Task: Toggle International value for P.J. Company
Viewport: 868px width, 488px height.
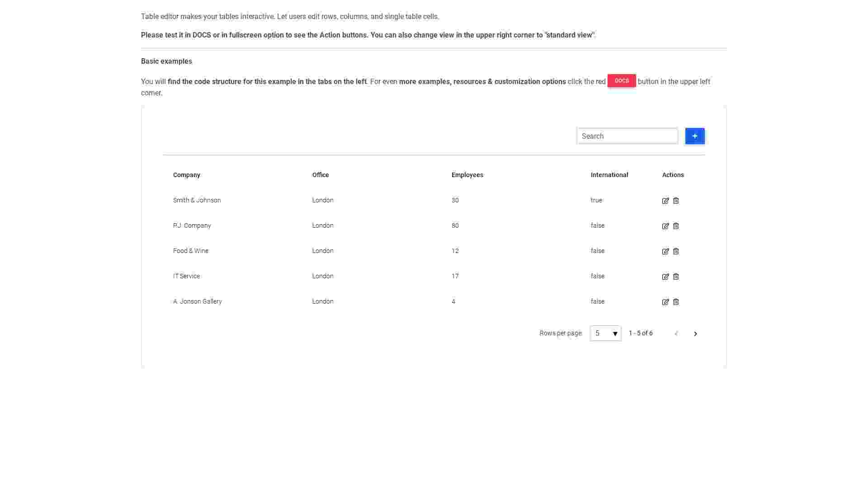Action: click(x=597, y=225)
